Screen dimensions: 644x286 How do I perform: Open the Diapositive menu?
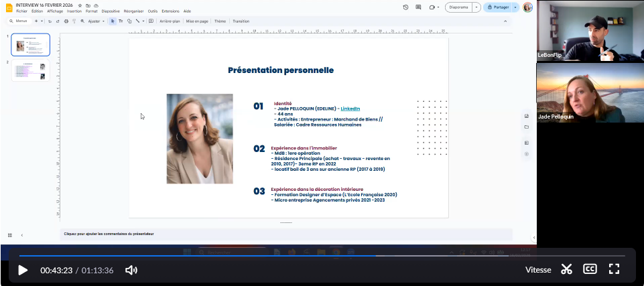click(111, 11)
